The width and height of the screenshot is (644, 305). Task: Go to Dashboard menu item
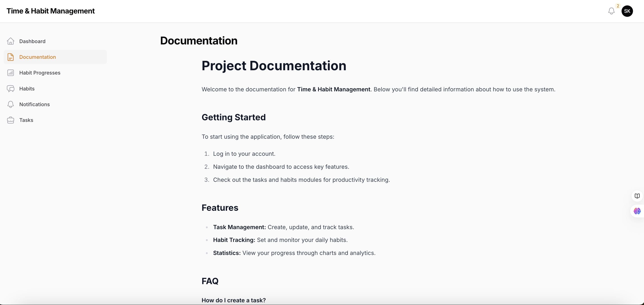pos(32,41)
